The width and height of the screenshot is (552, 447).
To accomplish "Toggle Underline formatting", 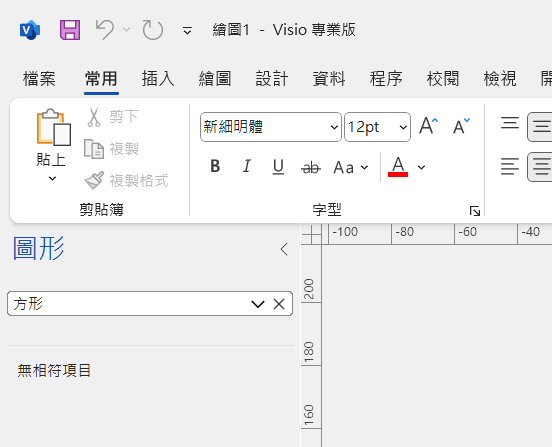I will coord(278,166).
